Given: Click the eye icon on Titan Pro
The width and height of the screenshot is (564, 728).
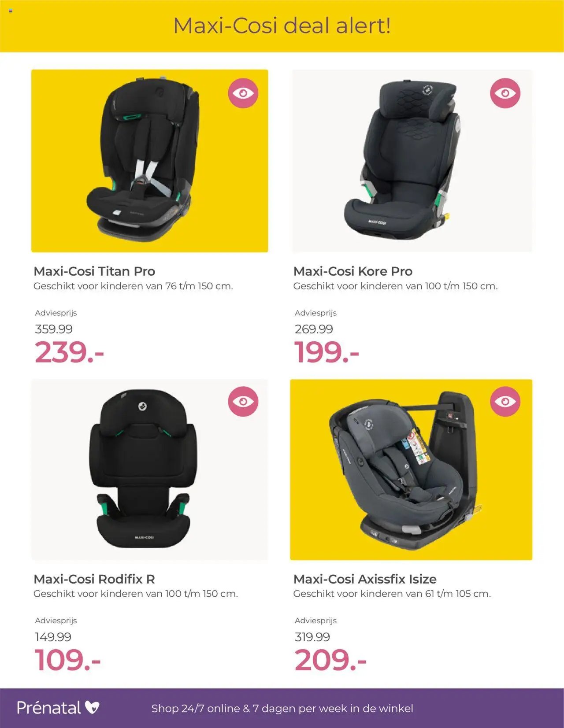Looking at the screenshot, I should (x=243, y=93).
